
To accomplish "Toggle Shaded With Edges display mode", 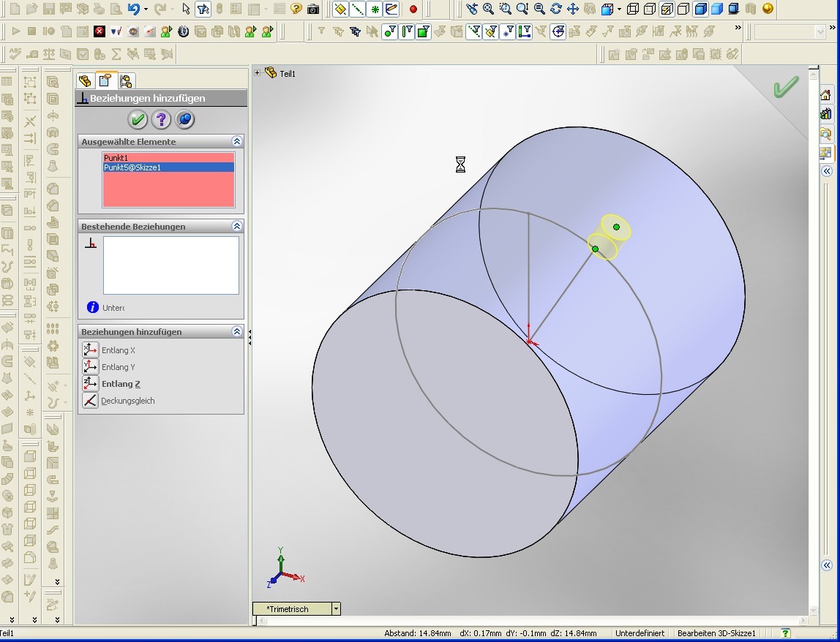I will 700,10.
